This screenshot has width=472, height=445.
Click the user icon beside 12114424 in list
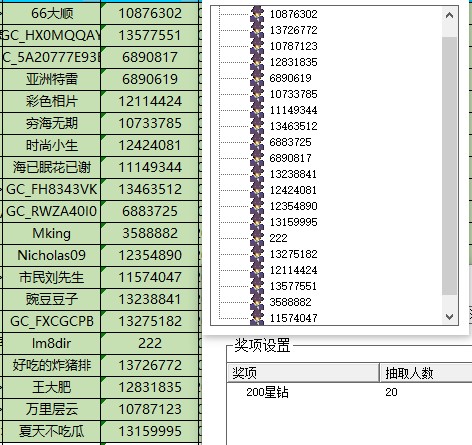tap(257, 270)
